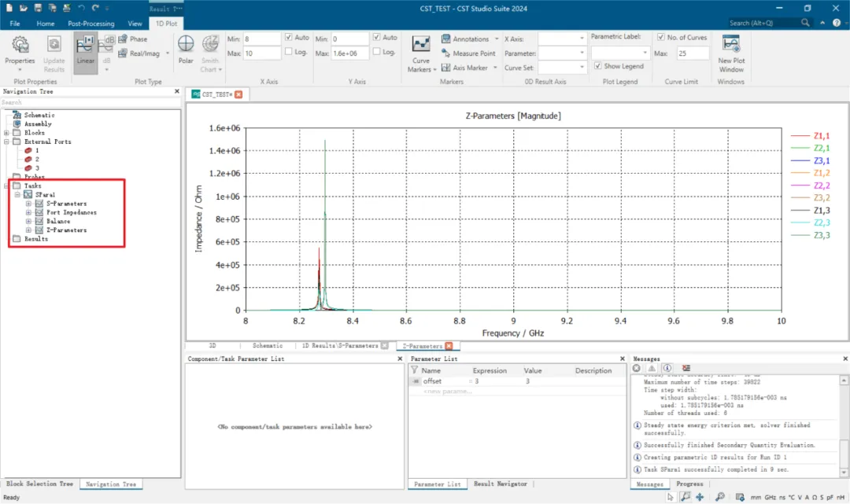Expand the S-Parameters tree node
The height and width of the screenshot is (504, 850).
click(x=28, y=204)
